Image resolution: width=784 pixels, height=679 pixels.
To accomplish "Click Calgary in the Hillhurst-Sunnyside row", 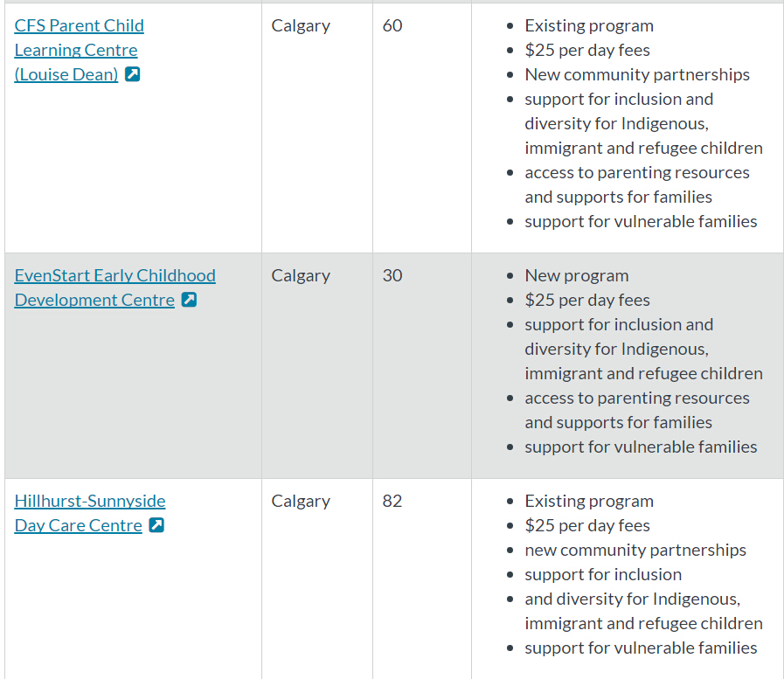I will tap(301, 502).
